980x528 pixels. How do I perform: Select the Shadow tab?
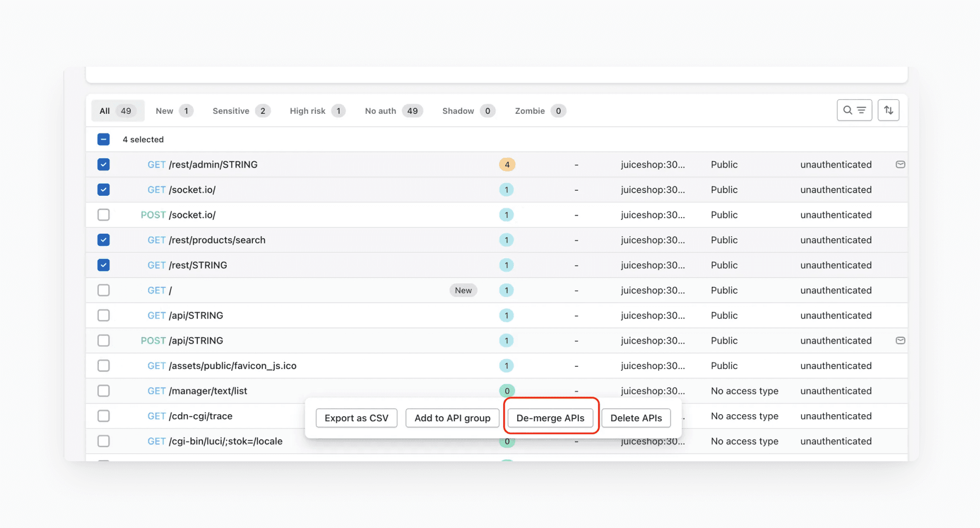468,111
